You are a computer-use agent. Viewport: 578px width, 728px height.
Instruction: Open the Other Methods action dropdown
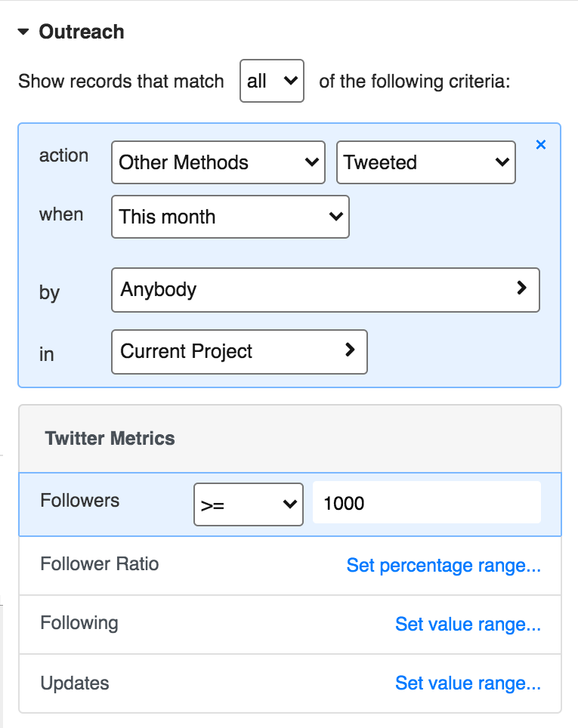[218, 162]
